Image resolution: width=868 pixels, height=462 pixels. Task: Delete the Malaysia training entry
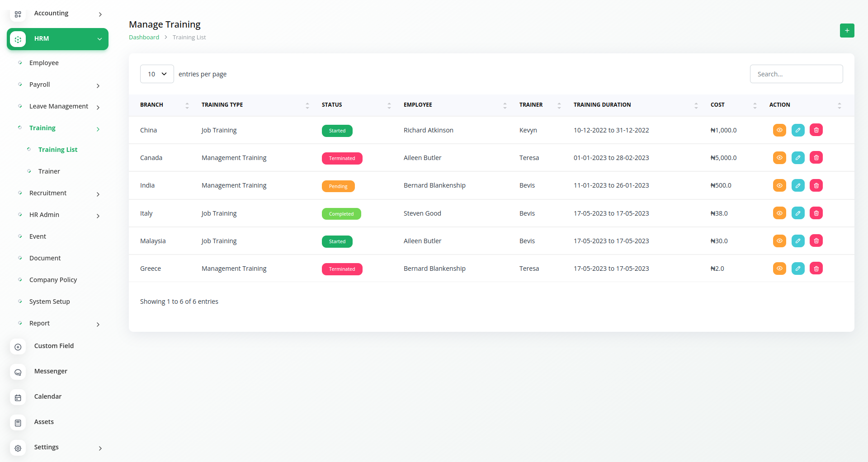tap(816, 241)
